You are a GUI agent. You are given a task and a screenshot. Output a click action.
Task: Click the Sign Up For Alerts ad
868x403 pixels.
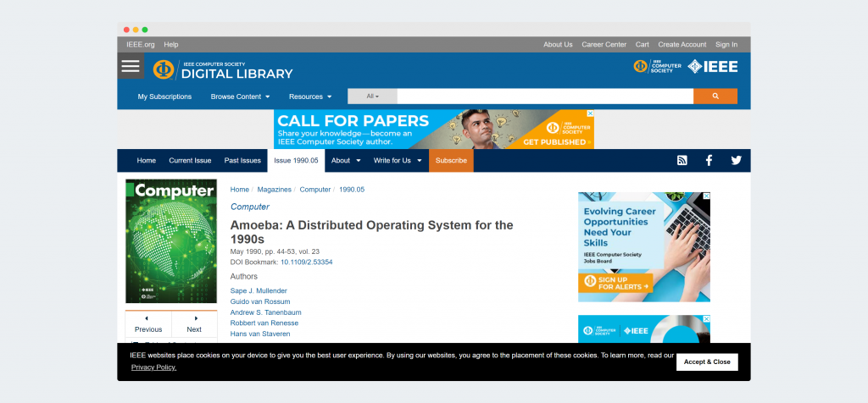pyautogui.click(x=615, y=283)
